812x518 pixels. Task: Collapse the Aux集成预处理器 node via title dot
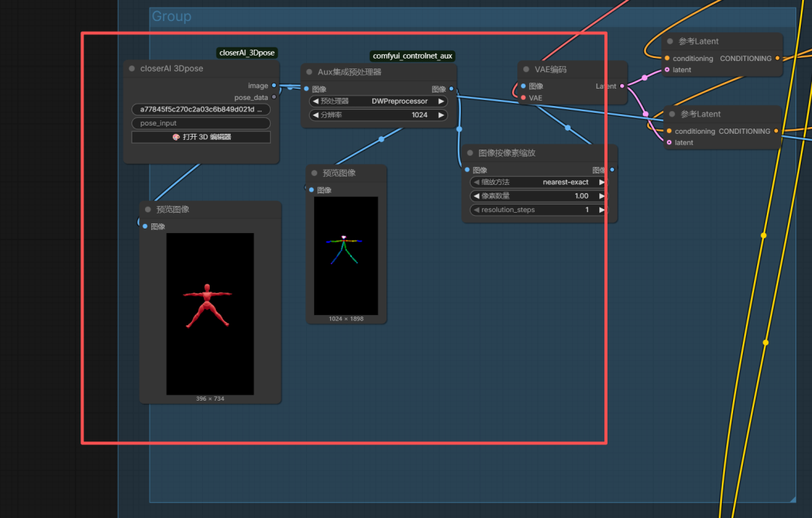(x=309, y=72)
